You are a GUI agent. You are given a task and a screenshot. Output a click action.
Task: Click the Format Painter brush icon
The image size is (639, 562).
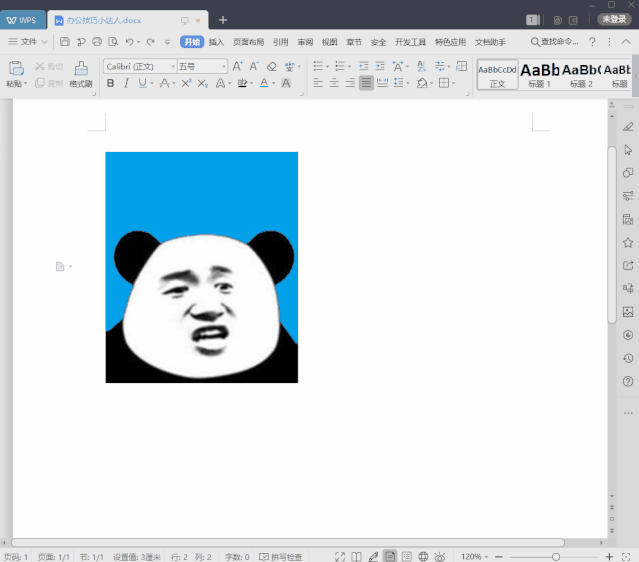[x=81, y=69]
